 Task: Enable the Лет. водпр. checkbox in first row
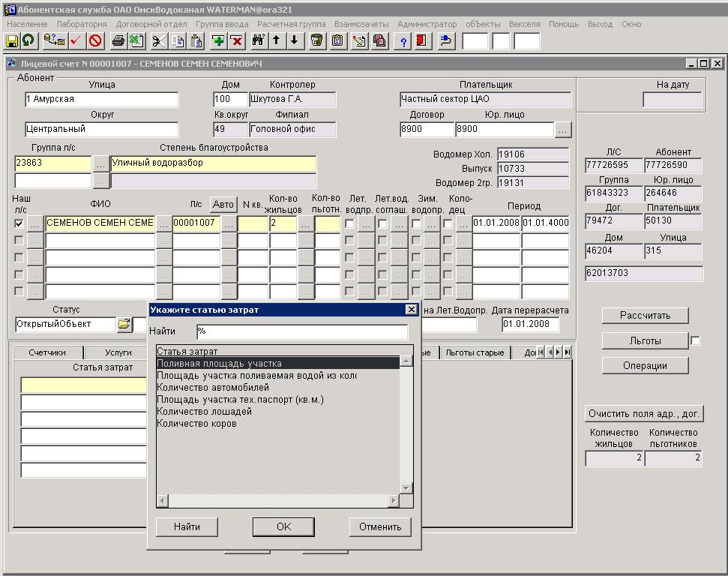pyautogui.click(x=349, y=223)
